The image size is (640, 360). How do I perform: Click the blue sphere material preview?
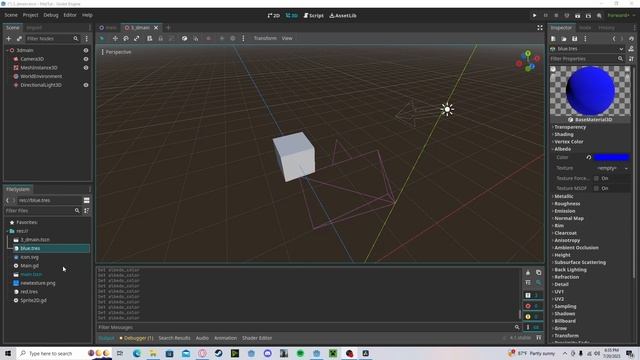tap(590, 91)
